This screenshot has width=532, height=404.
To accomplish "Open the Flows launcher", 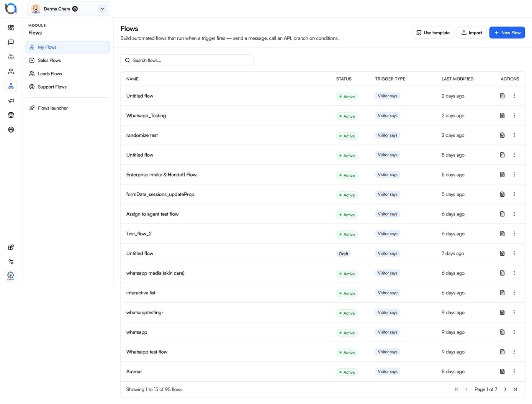I will [x=68, y=108].
